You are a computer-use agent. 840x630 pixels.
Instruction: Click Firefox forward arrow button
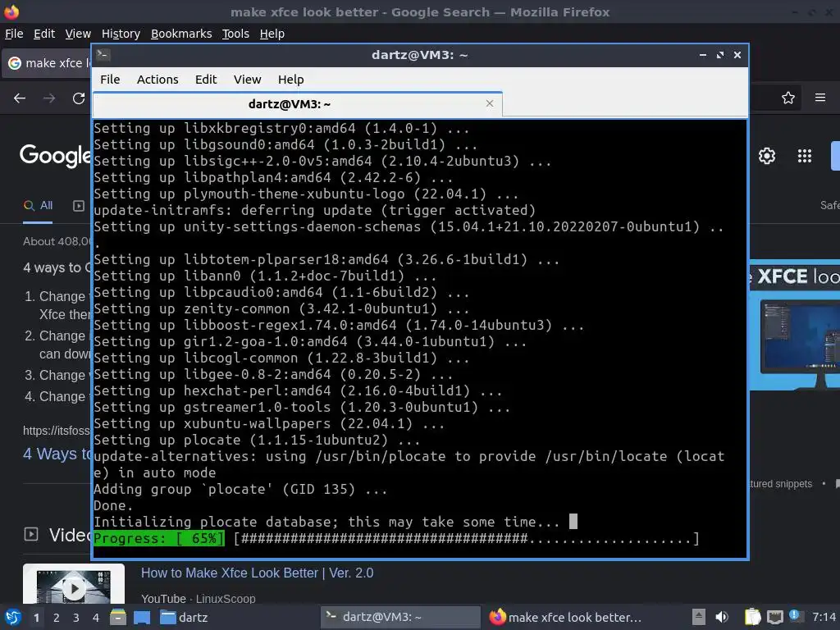point(49,98)
